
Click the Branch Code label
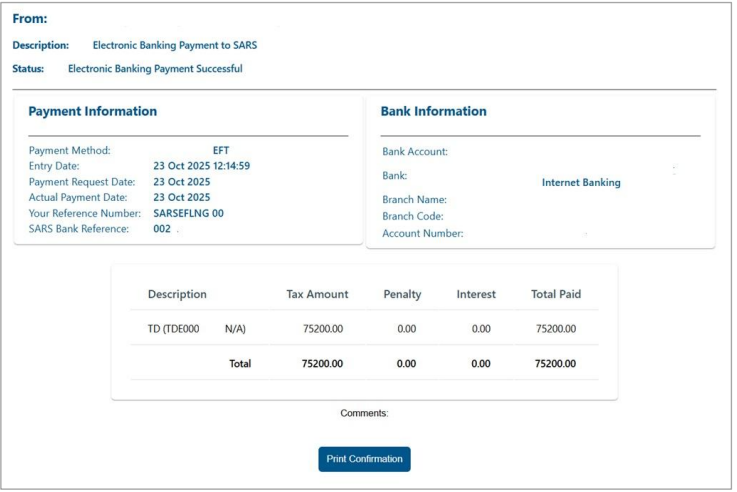(412, 216)
